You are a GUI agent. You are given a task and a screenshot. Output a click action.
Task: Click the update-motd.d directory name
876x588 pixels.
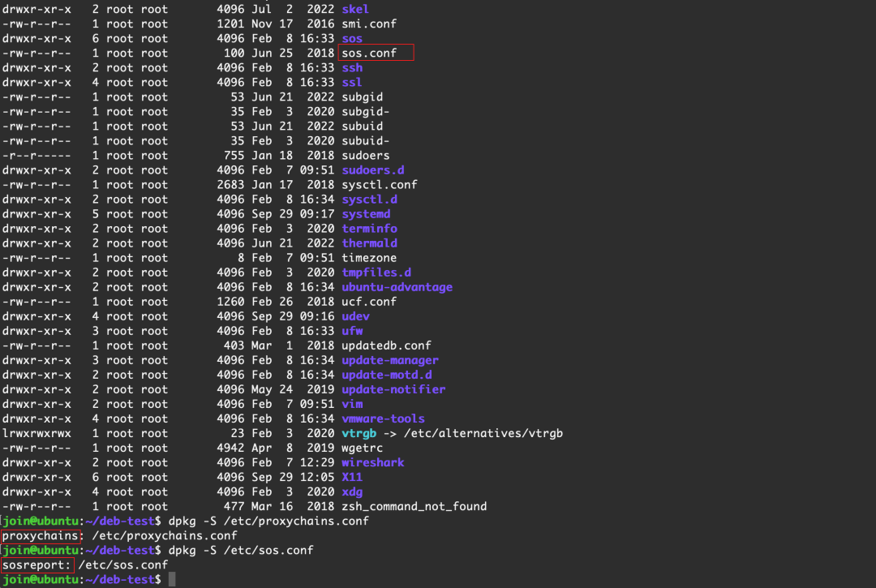387,375
